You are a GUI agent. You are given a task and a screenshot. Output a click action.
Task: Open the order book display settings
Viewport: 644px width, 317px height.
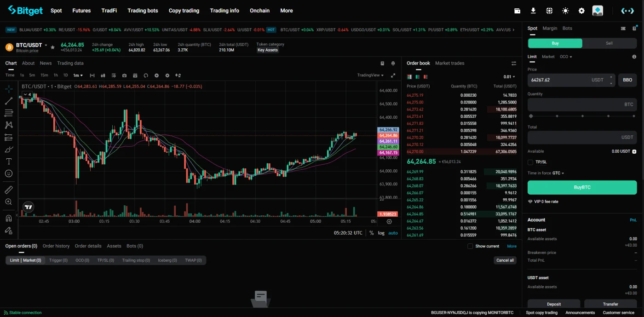[x=514, y=63]
